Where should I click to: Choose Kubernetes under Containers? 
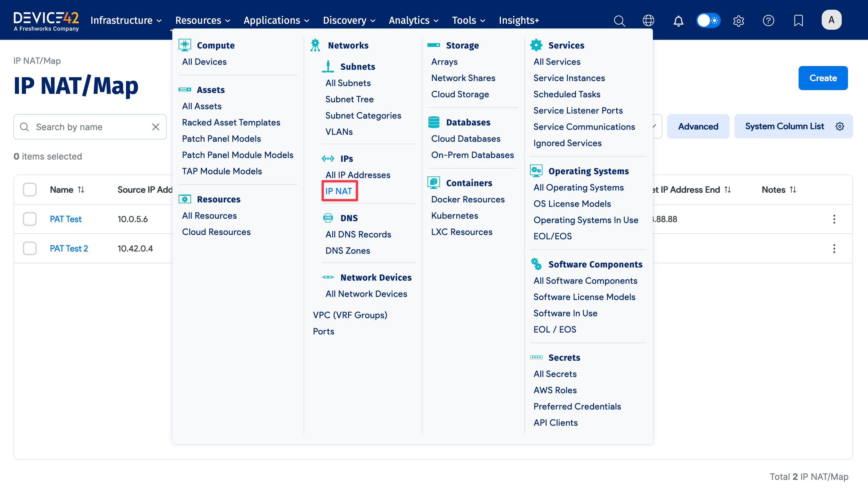click(454, 216)
